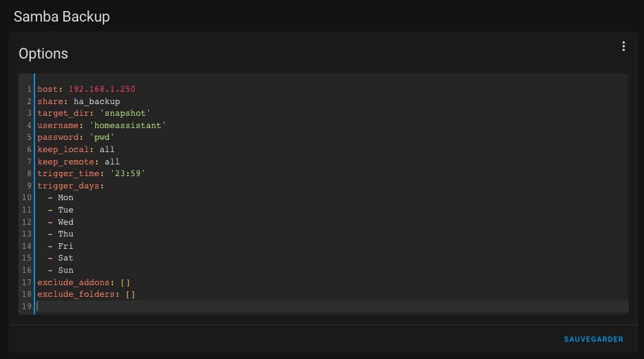
Task: Click the Tue entry in trigger_days
Action: tap(66, 210)
